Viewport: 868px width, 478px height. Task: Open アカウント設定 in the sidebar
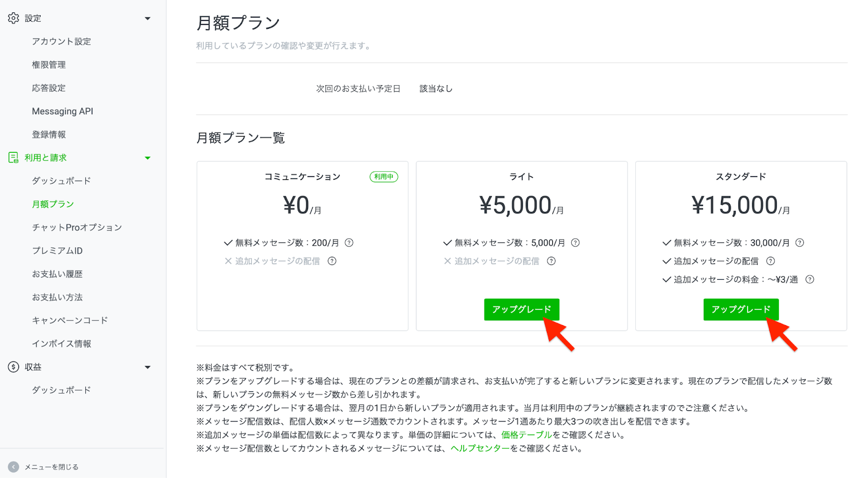pyautogui.click(x=61, y=42)
